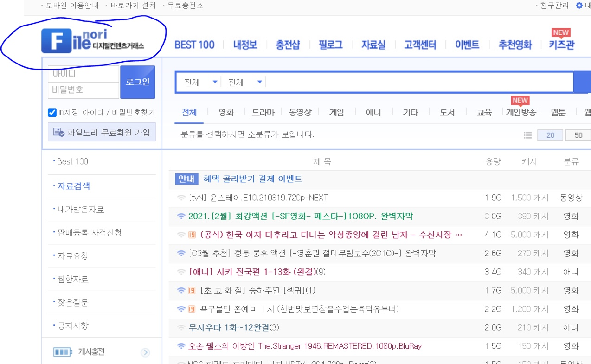This screenshot has width=591, height=364.
Task: Switch to the 드라마 category tab
Action: 263,112
